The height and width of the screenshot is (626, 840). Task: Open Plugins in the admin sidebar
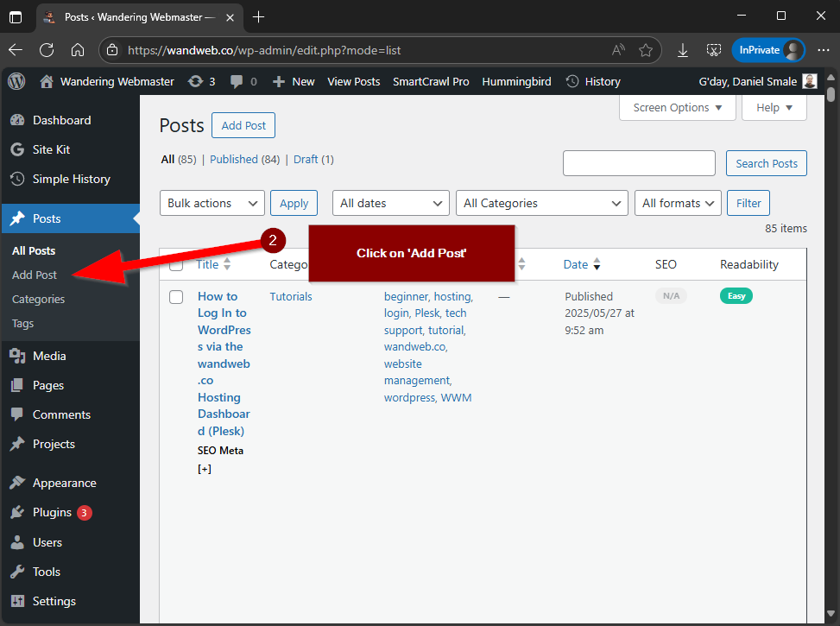[x=52, y=512]
